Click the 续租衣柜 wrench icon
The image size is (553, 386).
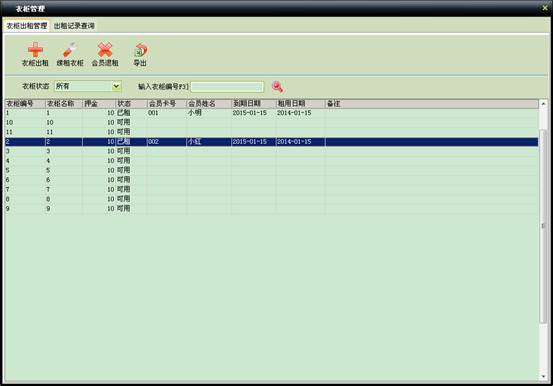coord(70,50)
